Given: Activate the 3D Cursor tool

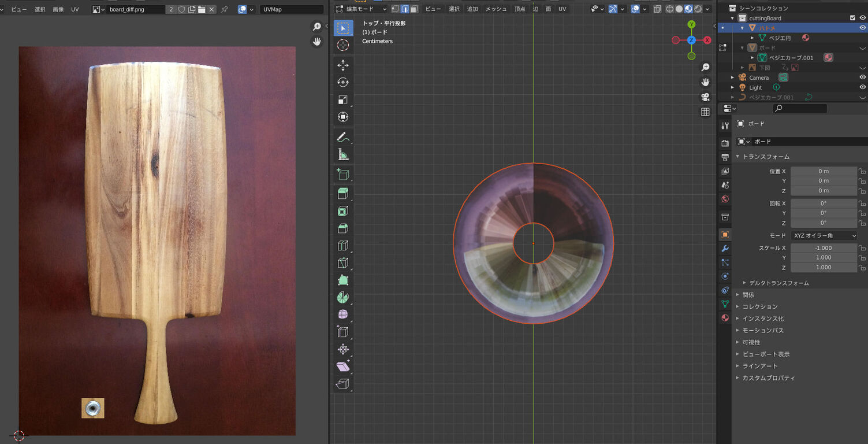Looking at the screenshot, I should [x=343, y=45].
